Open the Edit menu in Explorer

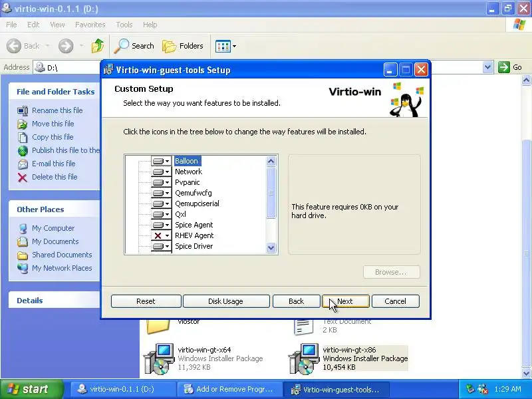tap(33, 25)
